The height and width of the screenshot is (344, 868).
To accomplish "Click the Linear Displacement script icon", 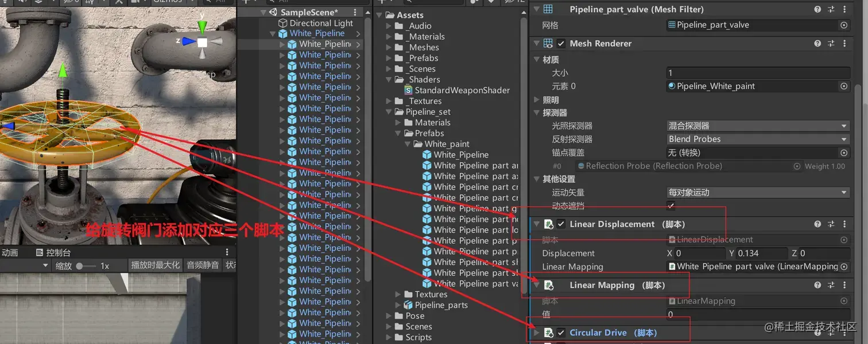I will point(548,224).
